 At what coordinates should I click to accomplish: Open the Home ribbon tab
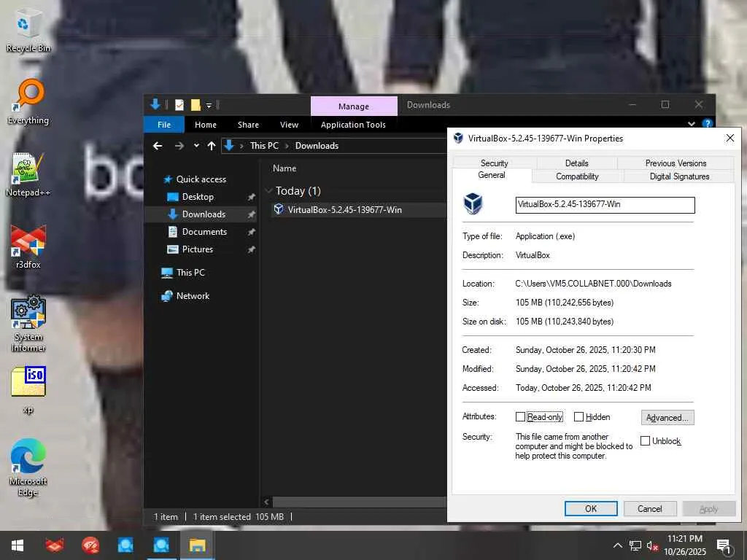[205, 124]
